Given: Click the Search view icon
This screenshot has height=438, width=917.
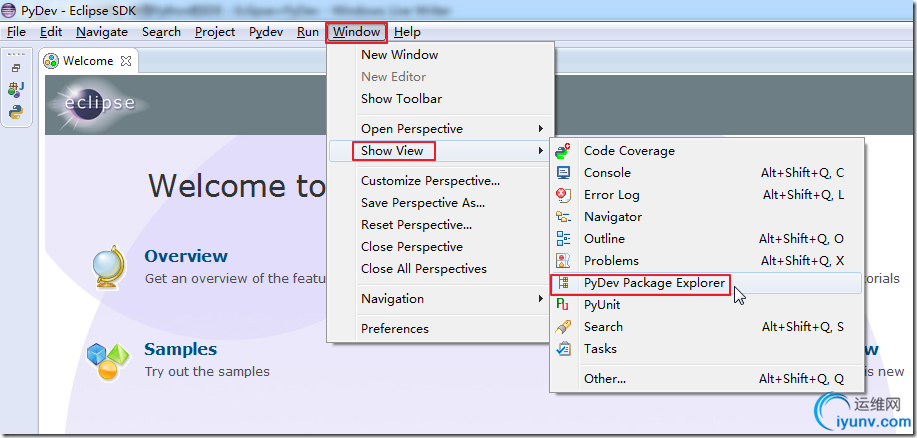Looking at the screenshot, I should 563,327.
